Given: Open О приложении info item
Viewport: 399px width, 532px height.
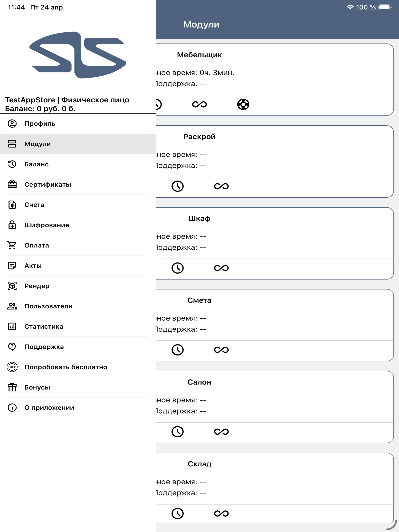Looking at the screenshot, I should [78, 408].
